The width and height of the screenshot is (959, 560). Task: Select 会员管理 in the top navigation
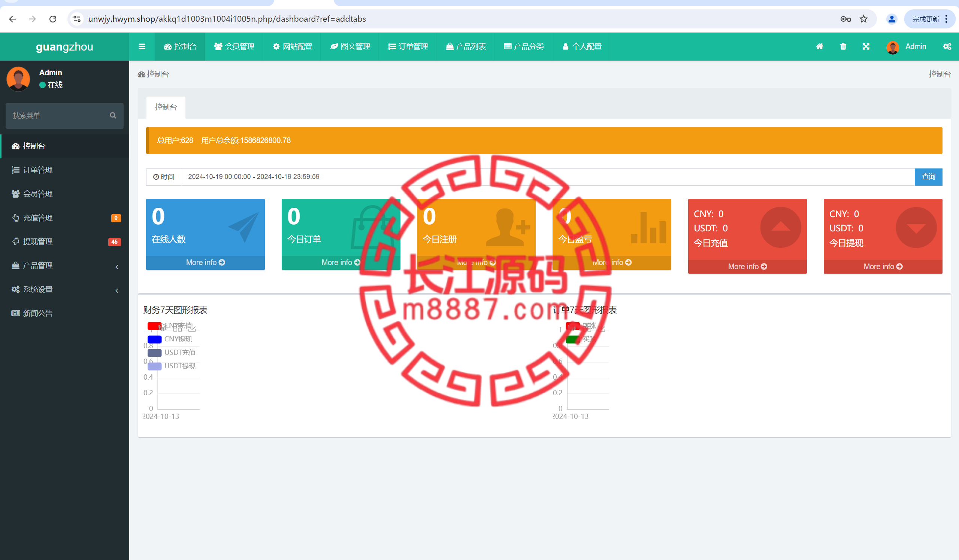click(234, 46)
